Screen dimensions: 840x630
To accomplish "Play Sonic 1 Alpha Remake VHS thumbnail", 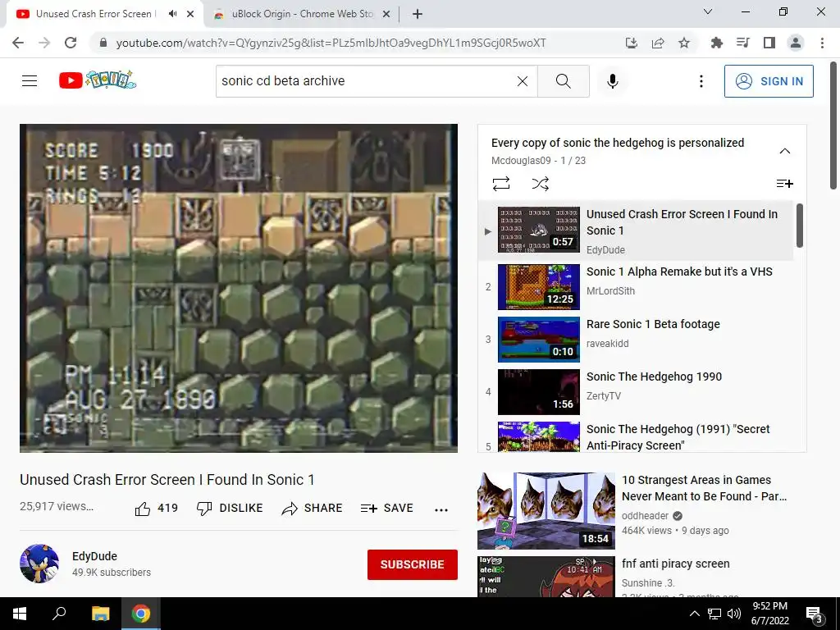I will click(538, 286).
